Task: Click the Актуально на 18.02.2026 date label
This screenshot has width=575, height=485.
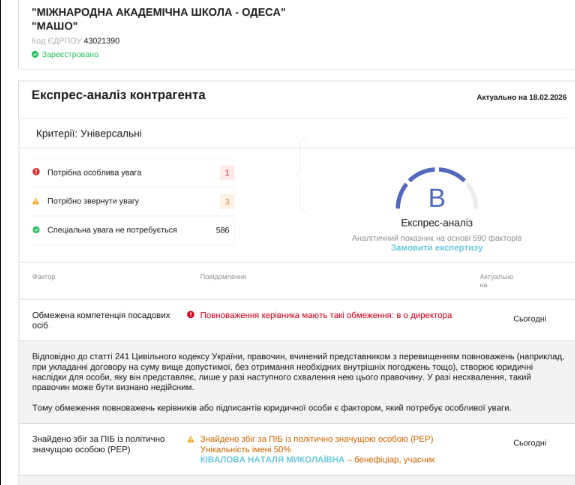Action: tap(521, 98)
